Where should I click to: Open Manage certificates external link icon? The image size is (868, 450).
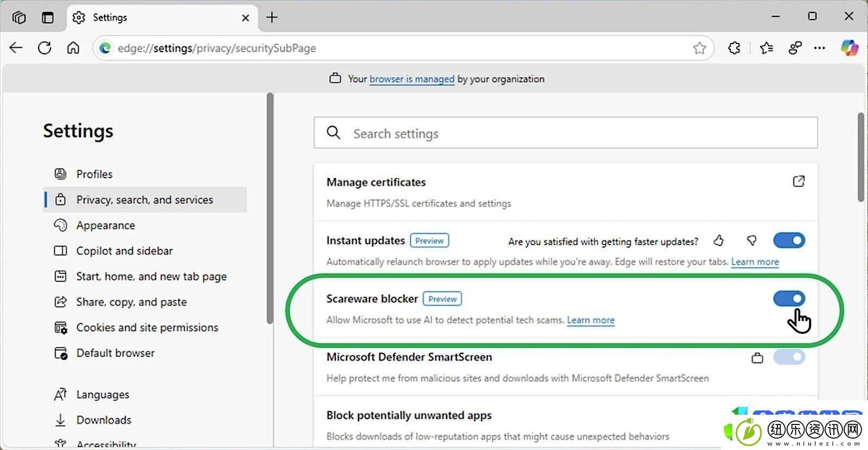(x=799, y=181)
